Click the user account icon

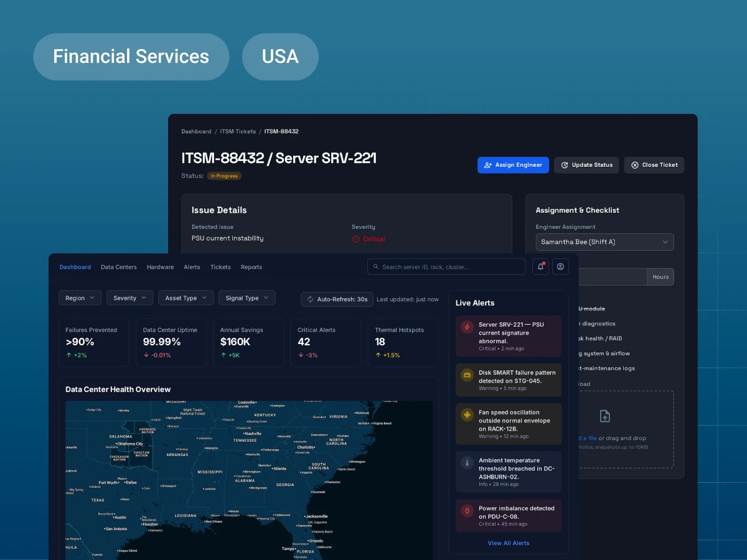pyautogui.click(x=560, y=266)
